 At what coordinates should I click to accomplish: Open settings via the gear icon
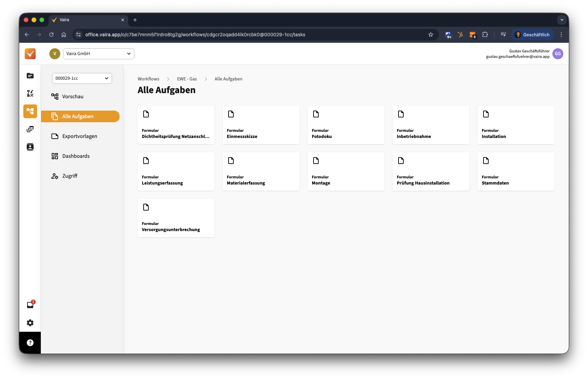(x=30, y=323)
